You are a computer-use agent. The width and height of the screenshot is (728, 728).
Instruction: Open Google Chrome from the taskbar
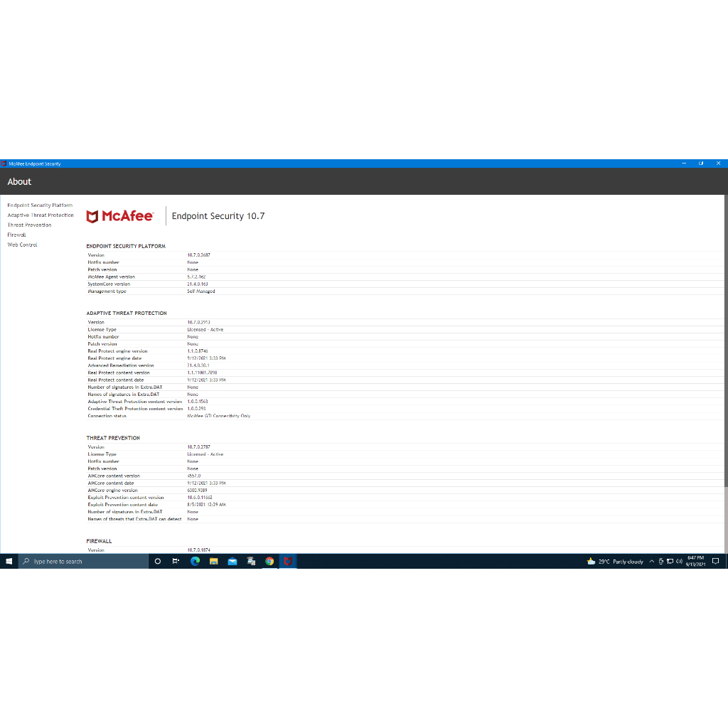(x=269, y=561)
